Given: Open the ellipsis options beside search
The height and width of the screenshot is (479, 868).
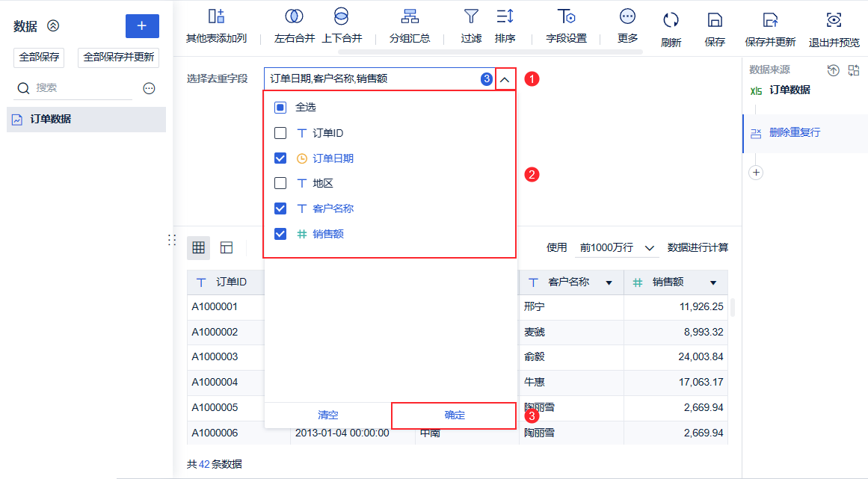Looking at the screenshot, I should [149, 88].
